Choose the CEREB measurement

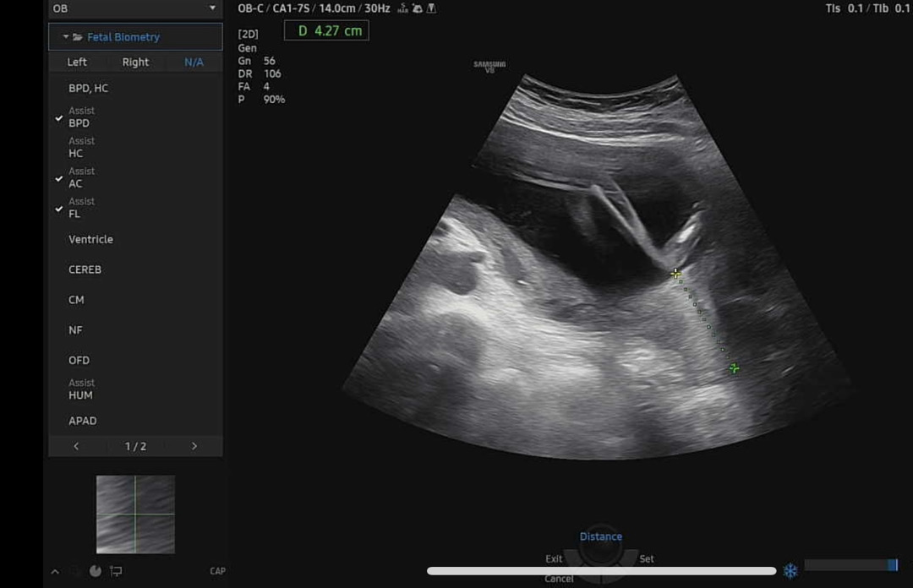(85, 270)
